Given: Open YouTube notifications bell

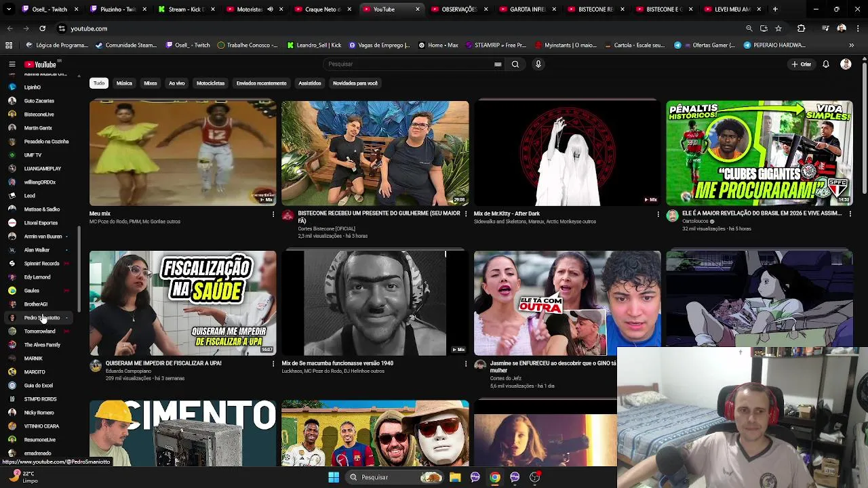Looking at the screenshot, I should (826, 64).
